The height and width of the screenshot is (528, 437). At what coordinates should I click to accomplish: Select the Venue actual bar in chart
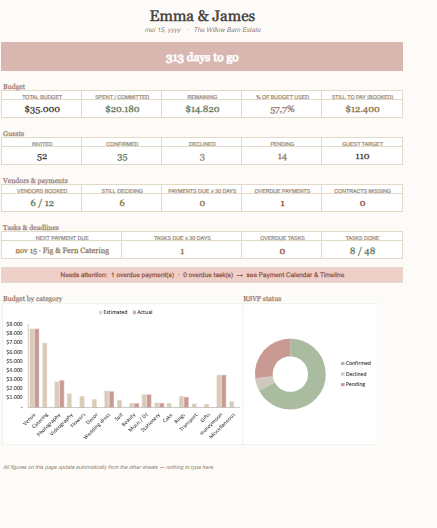37,368
